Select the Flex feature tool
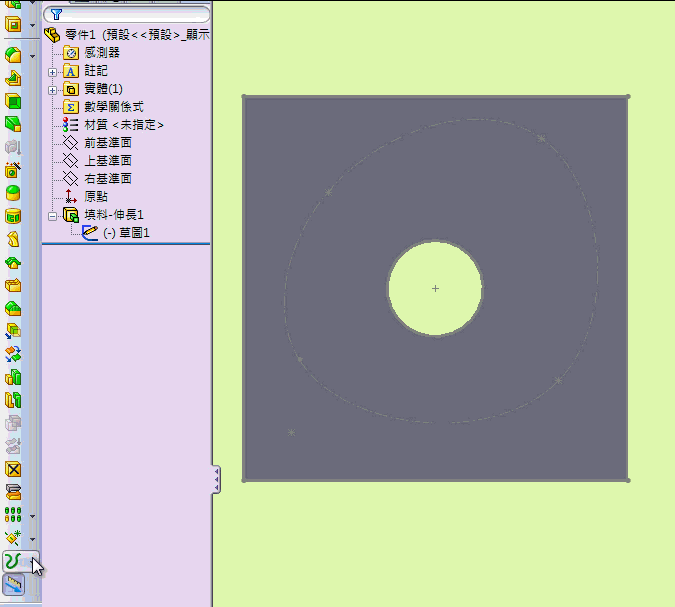Screen dimensions: 675x607 coord(13,239)
